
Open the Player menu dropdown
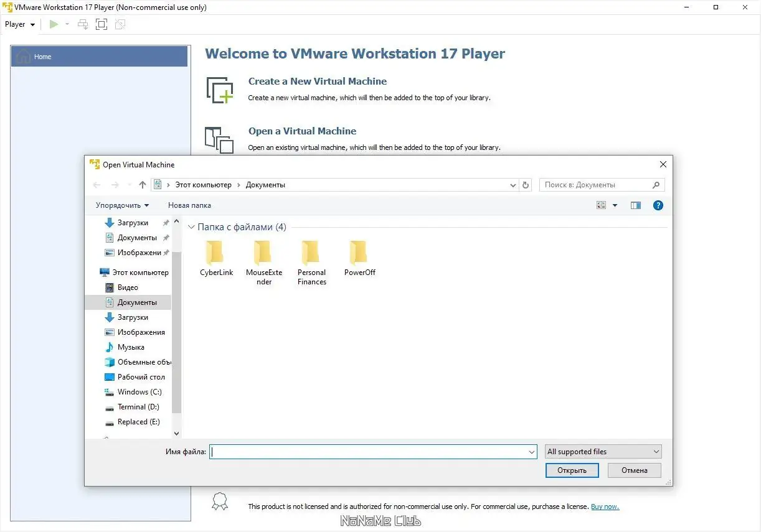pyautogui.click(x=20, y=24)
